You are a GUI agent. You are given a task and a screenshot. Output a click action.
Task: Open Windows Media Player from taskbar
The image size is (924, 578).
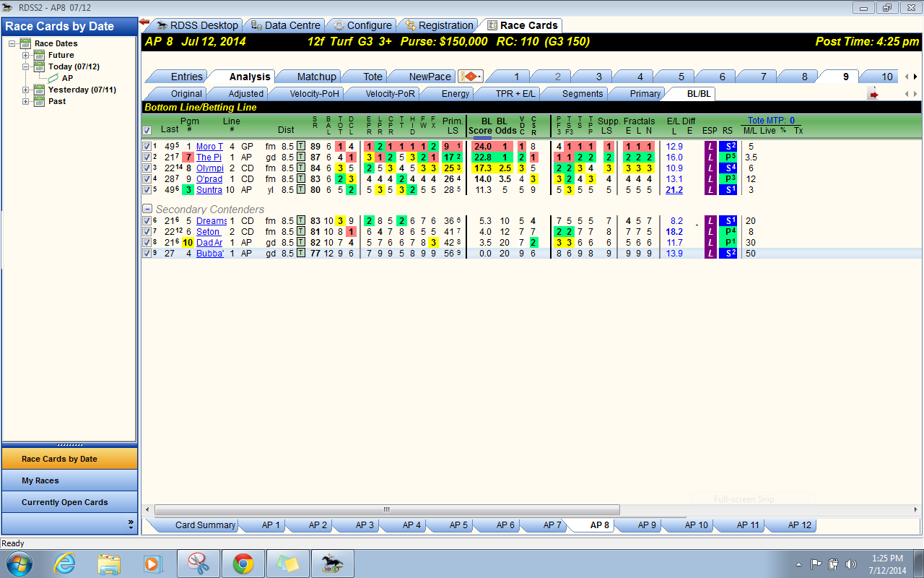coord(152,564)
